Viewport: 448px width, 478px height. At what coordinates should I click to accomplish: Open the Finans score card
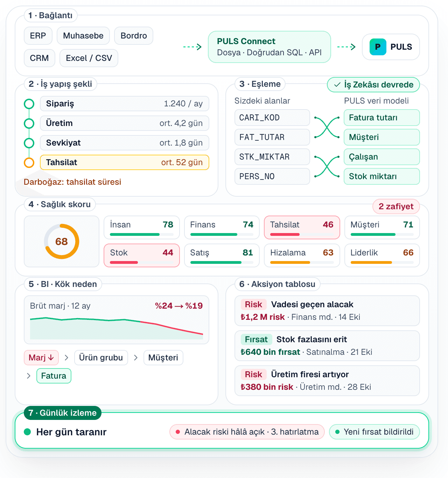point(222,227)
